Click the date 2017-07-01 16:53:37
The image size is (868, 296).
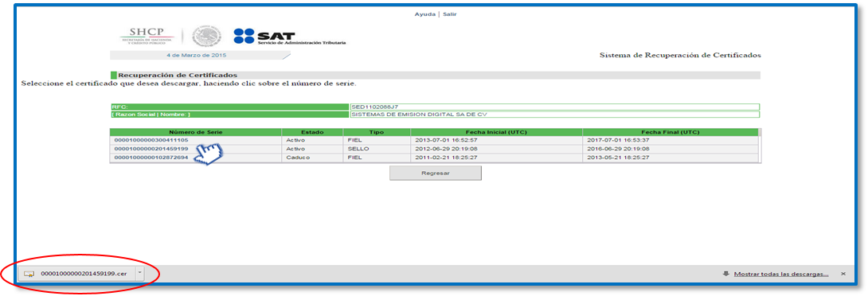coord(618,140)
